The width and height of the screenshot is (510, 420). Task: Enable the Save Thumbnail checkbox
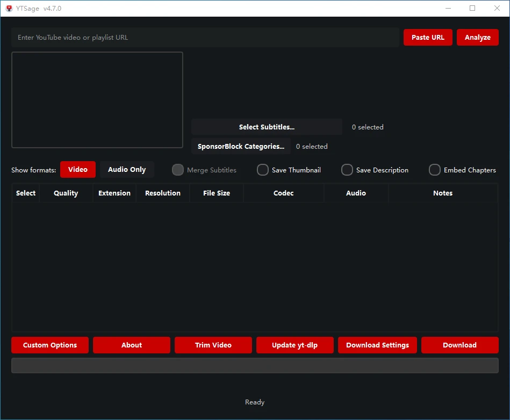(x=263, y=170)
